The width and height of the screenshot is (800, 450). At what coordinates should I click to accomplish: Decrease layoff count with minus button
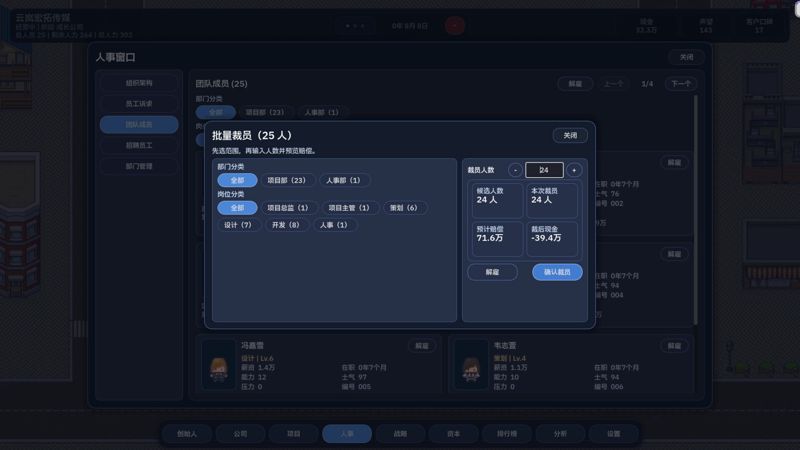pos(515,170)
